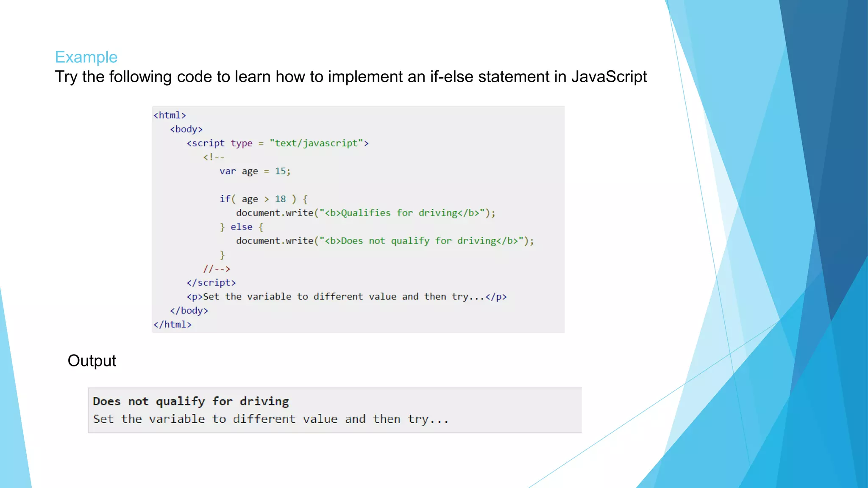Click the 'Example' heading text
The image size is (868, 488).
[86, 57]
